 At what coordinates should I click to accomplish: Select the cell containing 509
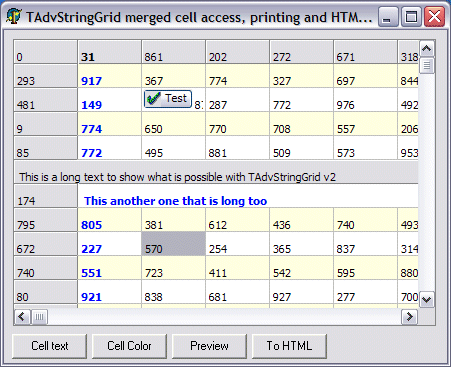[302, 148]
